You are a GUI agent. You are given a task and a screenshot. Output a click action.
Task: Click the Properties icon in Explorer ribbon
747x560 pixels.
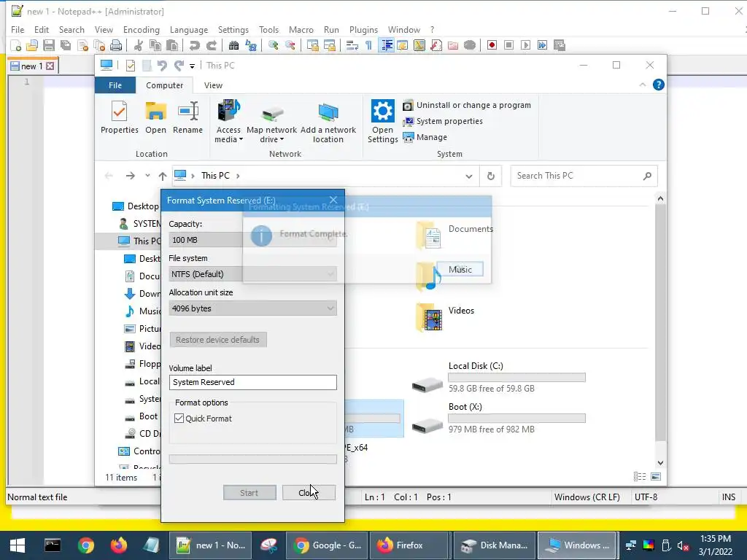pyautogui.click(x=119, y=117)
